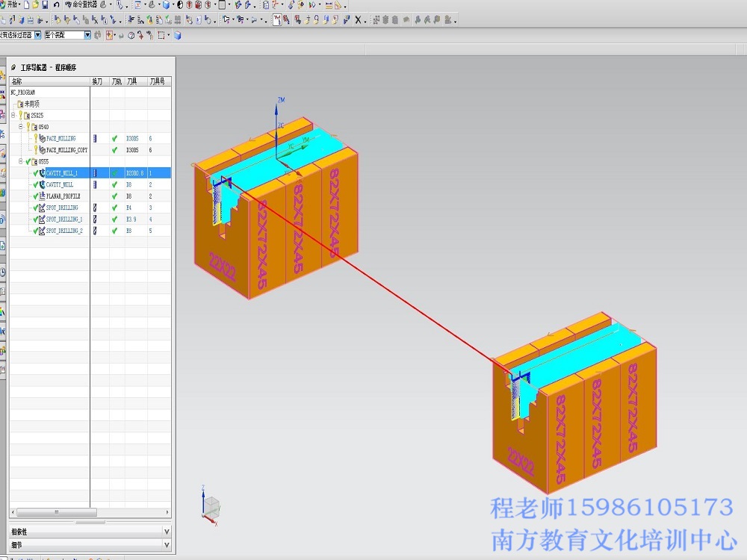
Task: Select the 0555 program folder
Action: coord(43,161)
